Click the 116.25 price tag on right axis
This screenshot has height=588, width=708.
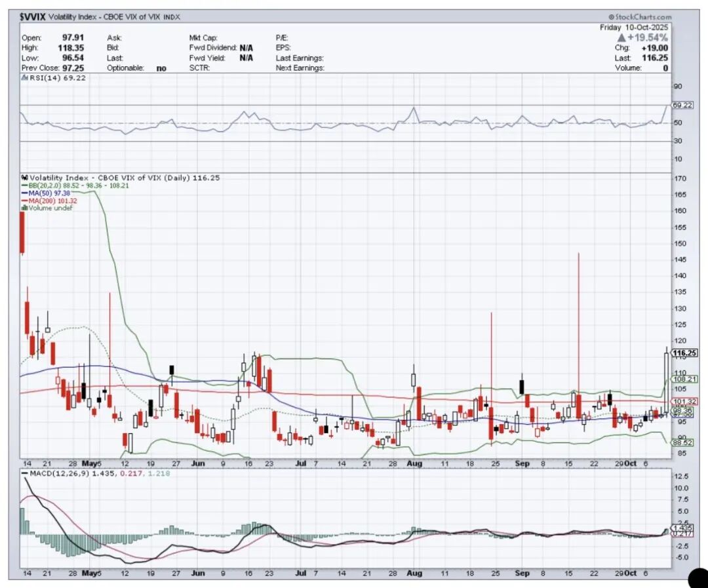pos(684,353)
